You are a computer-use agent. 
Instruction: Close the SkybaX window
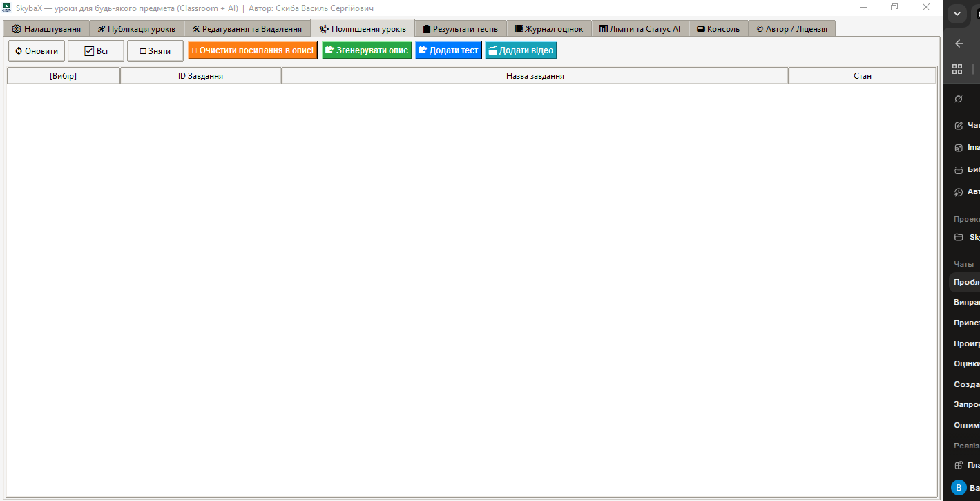click(926, 8)
